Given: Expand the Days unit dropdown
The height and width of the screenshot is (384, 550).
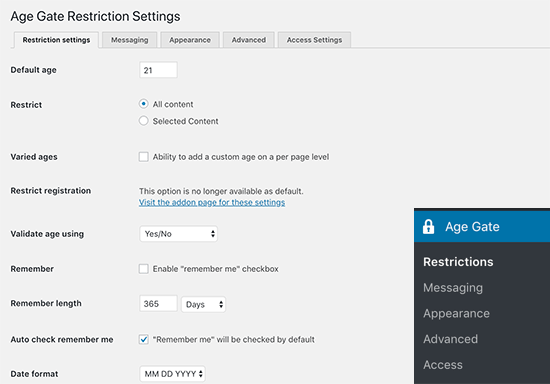Looking at the screenshot, I should pyautogui.click(x=203, y=304).
